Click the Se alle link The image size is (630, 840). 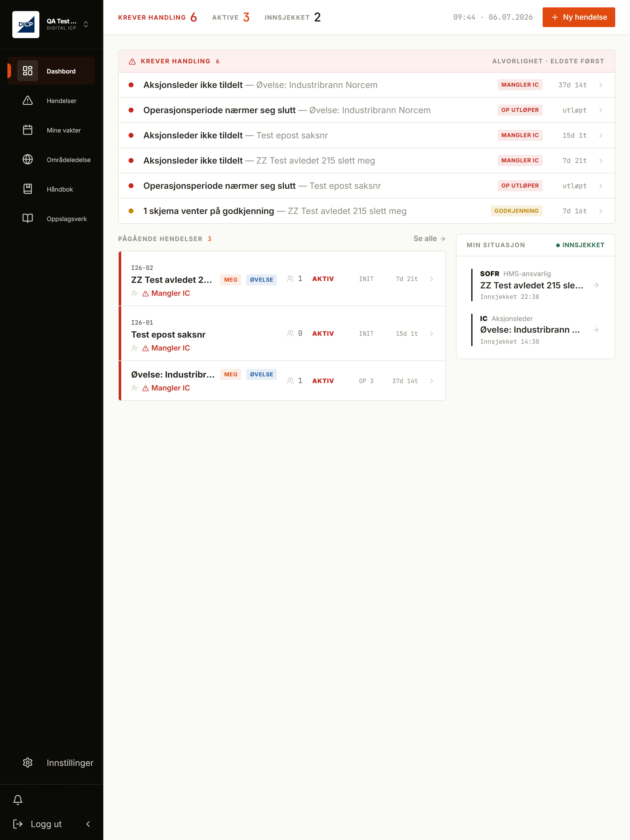(429, 239)
